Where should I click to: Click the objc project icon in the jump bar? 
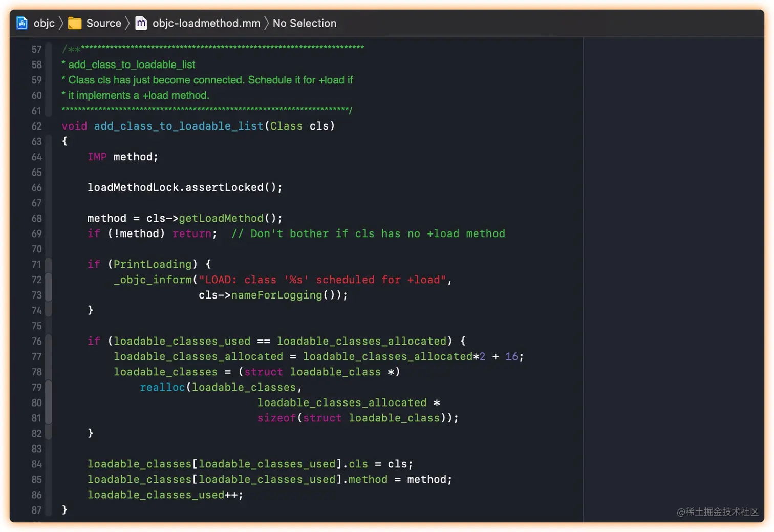tap(22, 23)
